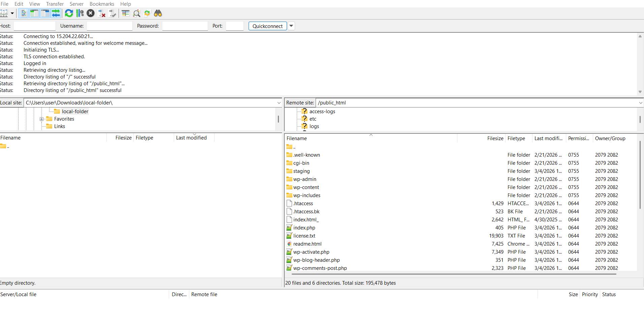Toggle the remote directory tree view
The width and height of the screenshot is (644, 313).
(45, 13)
